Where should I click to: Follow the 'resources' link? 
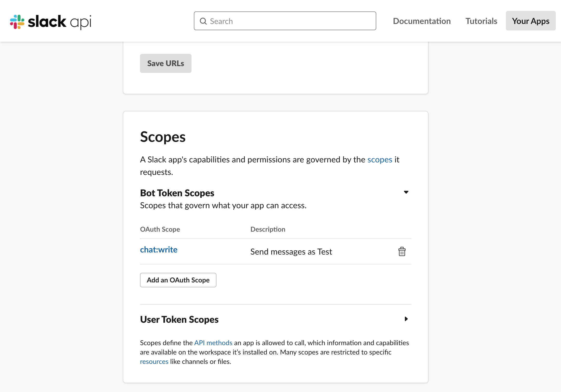click(x=154, y=362)
